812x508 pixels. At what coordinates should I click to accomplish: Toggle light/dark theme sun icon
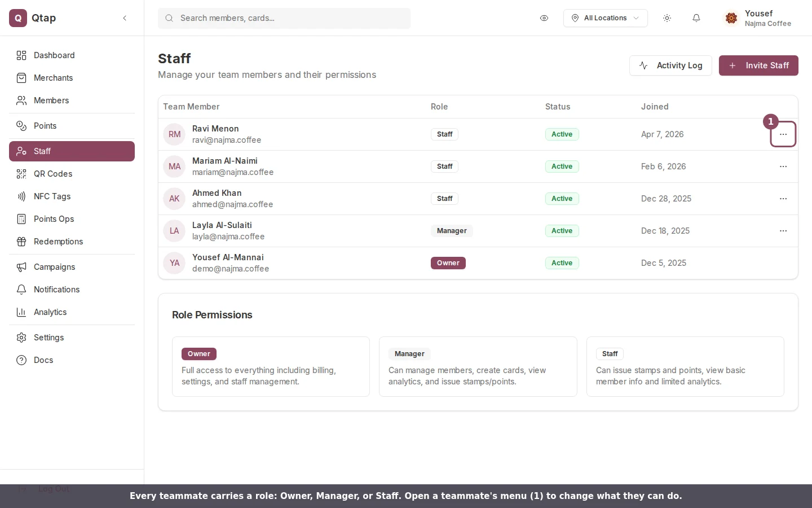pyautogui.click(x=667, y=18)
